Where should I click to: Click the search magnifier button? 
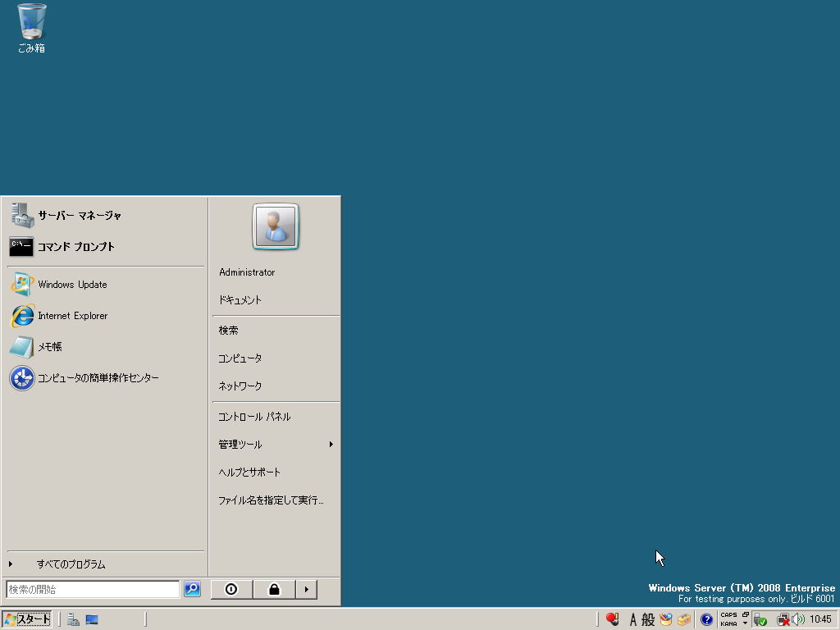(x=192, y=589)
